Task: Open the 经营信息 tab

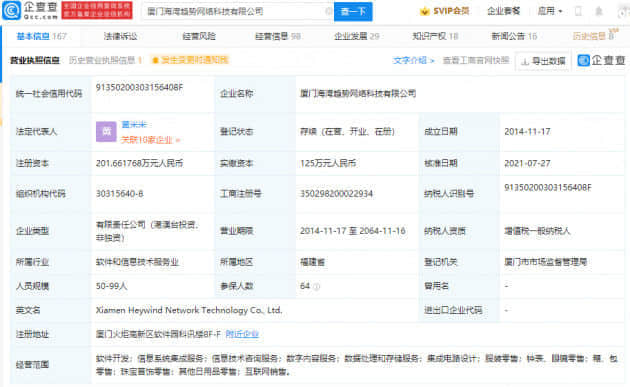Action: coord(278,37)
